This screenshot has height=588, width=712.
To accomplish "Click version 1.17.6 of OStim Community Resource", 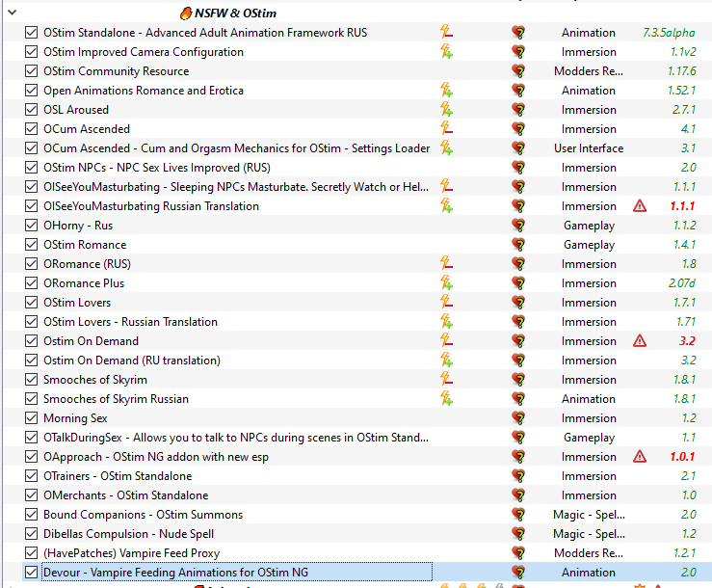I will pyautogui.click(x=681, y=71).
